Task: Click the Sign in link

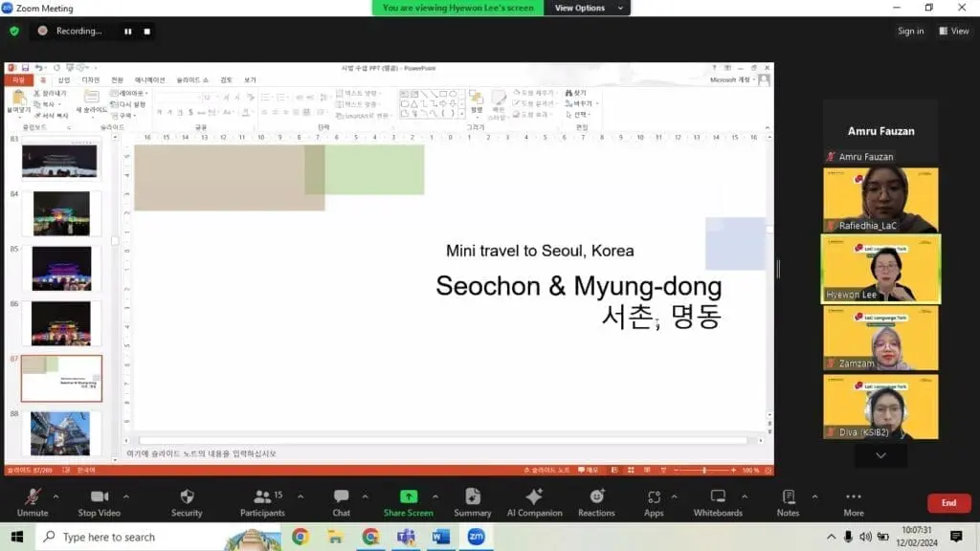Action: tap(910, 31)
